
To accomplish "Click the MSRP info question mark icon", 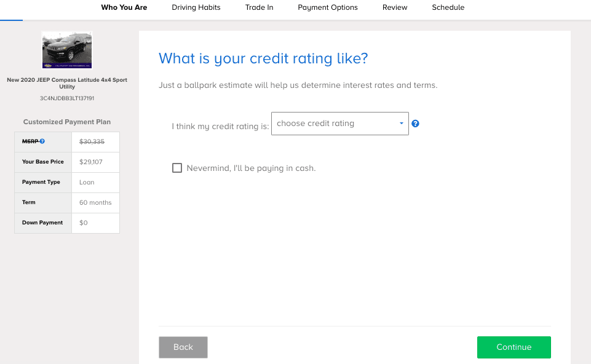I will [x=42, y=141].
